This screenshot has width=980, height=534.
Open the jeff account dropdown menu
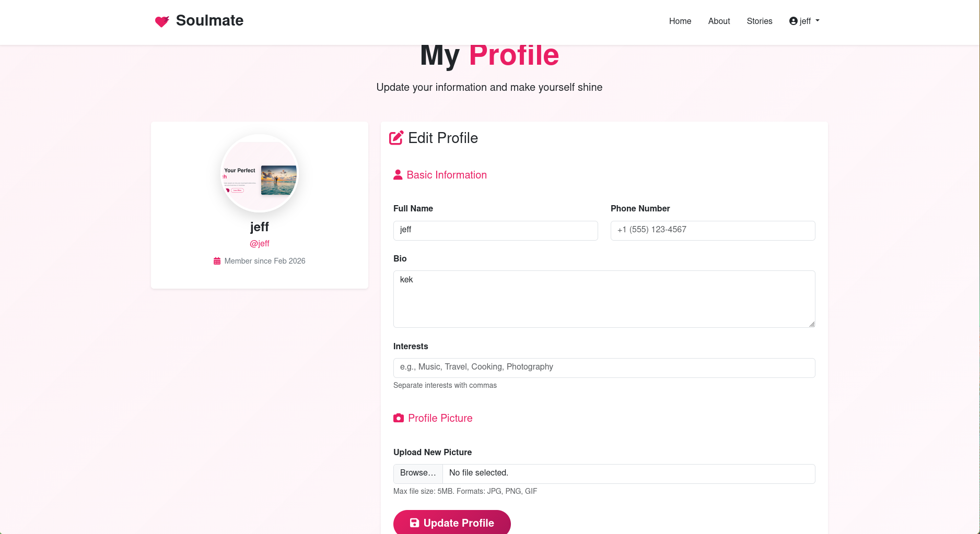(x=804, y=21)
